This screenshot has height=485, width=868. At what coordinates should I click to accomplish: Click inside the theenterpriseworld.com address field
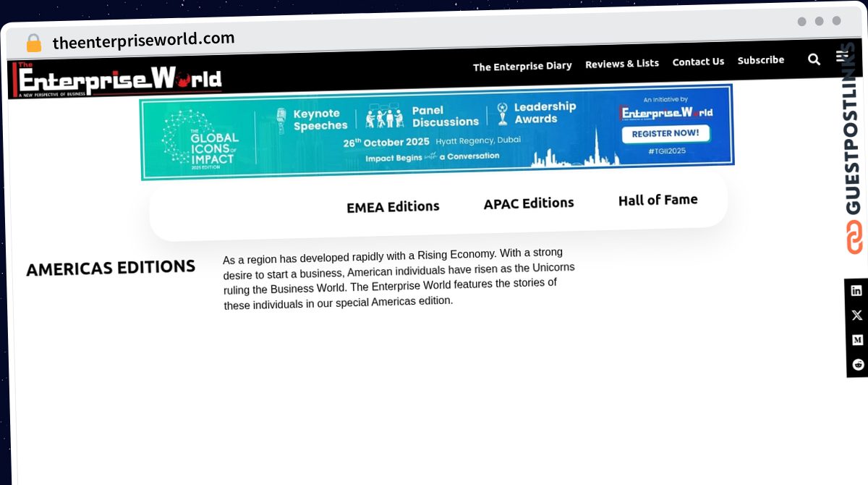coord(145,38)
